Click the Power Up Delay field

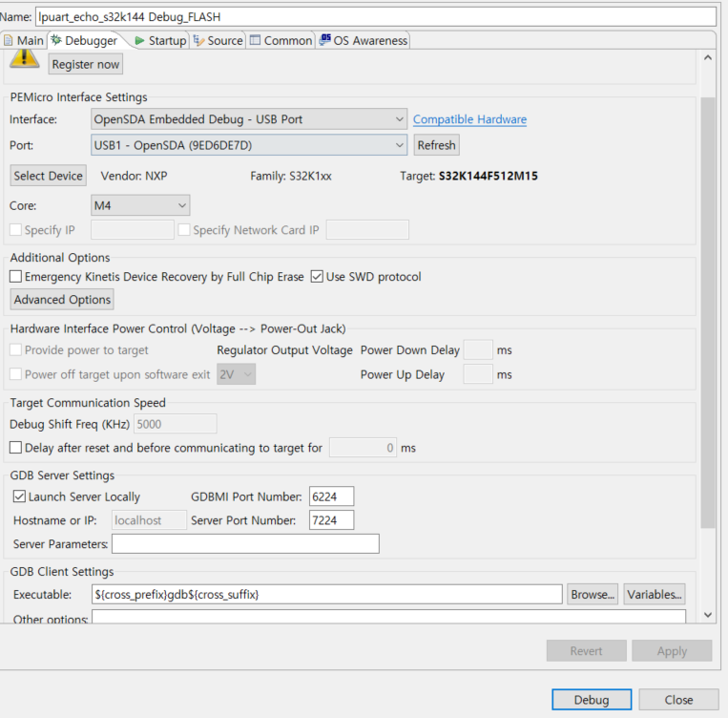(478, 374)
